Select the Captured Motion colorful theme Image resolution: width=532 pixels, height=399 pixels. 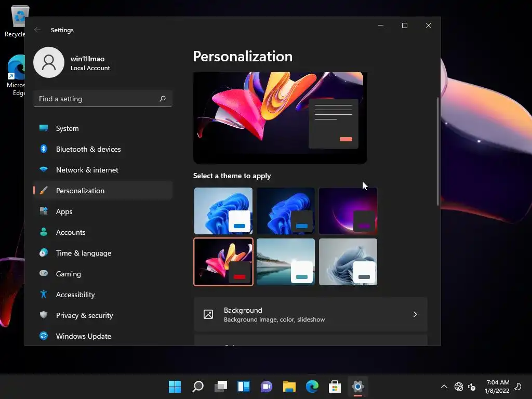coord(223,262)
